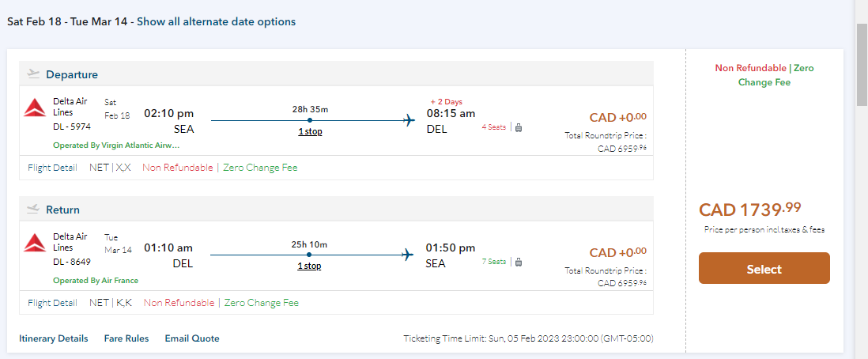Click Delta logo on the DEL return flight

[35, 244]
